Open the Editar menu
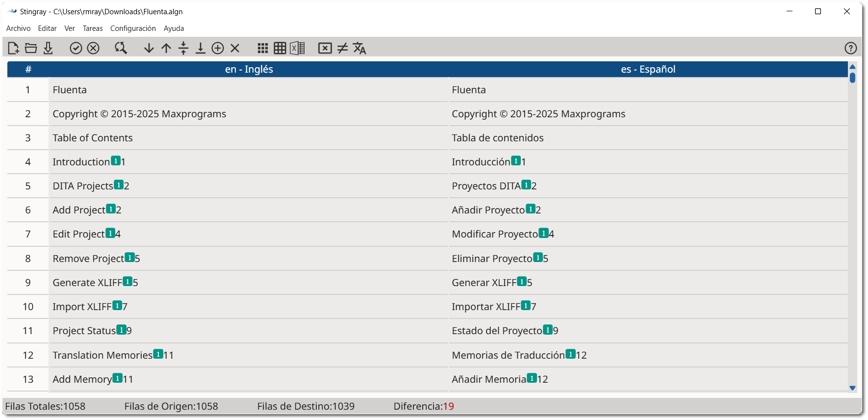 click(48, 28)
